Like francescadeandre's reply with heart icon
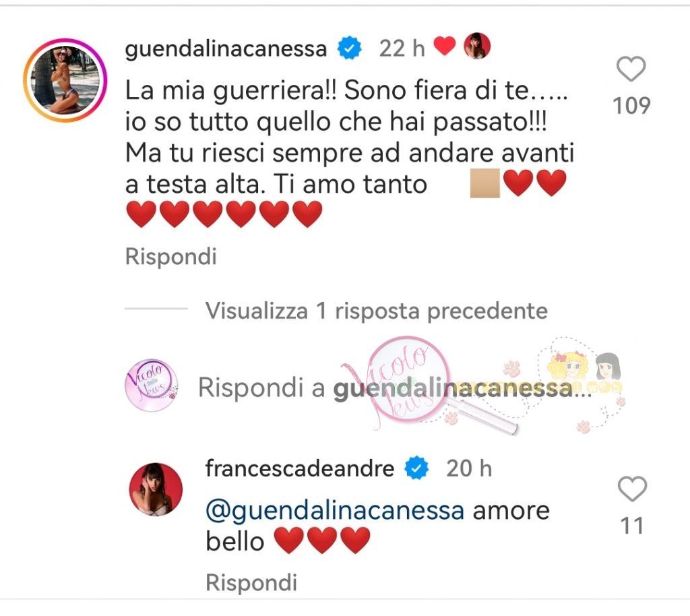The image size is (690, 616). (x=632, y=489)
